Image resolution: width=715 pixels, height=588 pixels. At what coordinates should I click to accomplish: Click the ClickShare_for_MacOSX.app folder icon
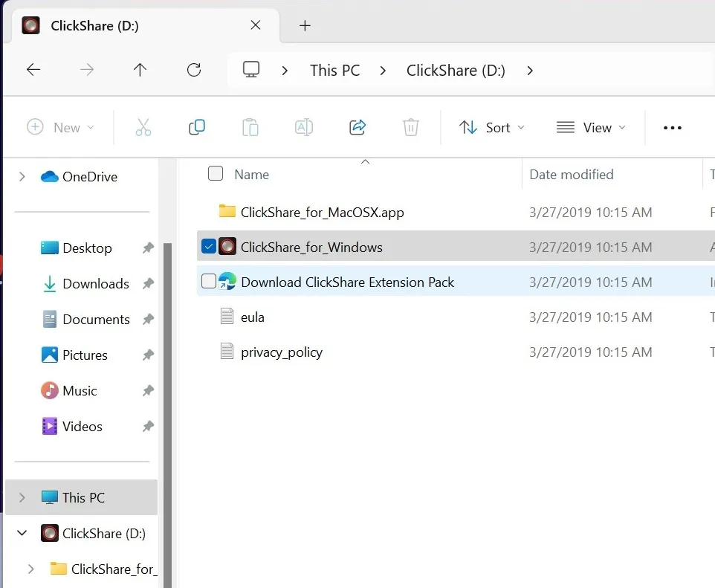point(227,211)
